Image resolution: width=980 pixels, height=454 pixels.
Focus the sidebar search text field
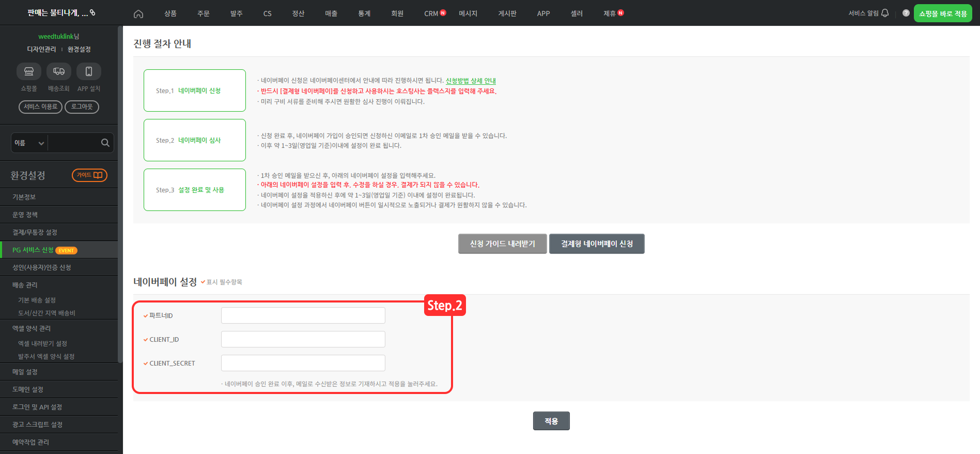pyautogui.click(x=73, y=143)
